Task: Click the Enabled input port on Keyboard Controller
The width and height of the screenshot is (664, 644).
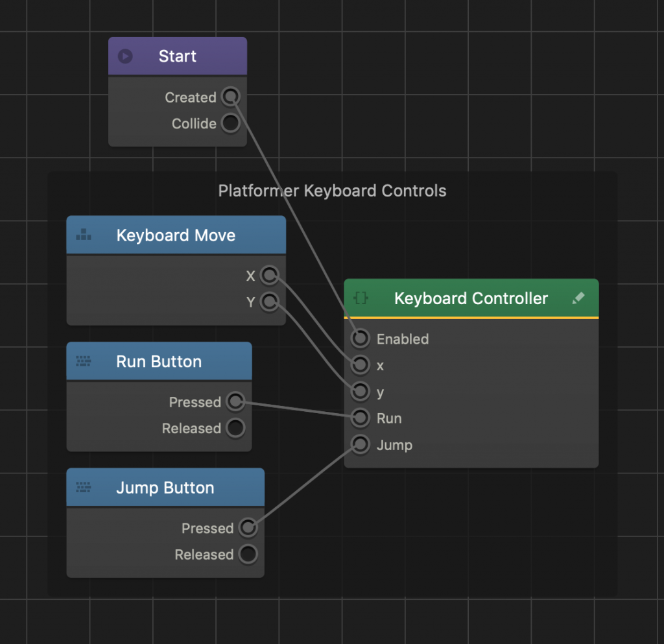Action: (x=359, y=338)
